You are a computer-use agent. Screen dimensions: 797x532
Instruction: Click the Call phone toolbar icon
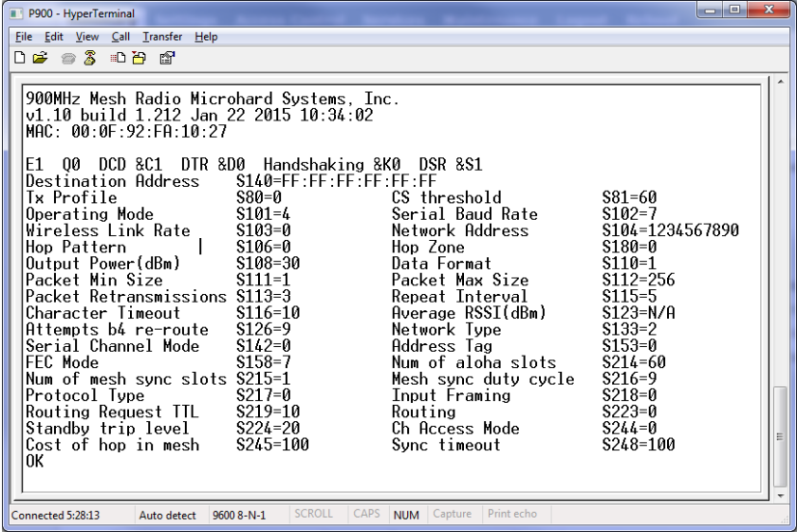68,59
